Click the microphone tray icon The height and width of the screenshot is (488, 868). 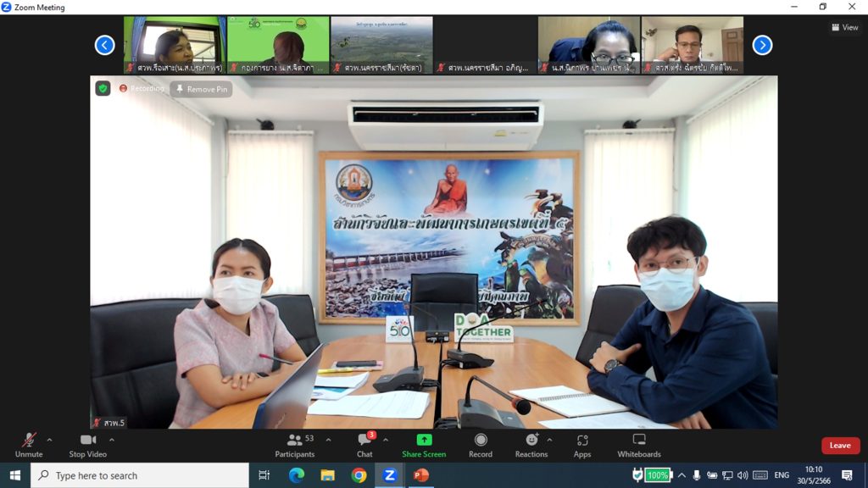point(697,475)
